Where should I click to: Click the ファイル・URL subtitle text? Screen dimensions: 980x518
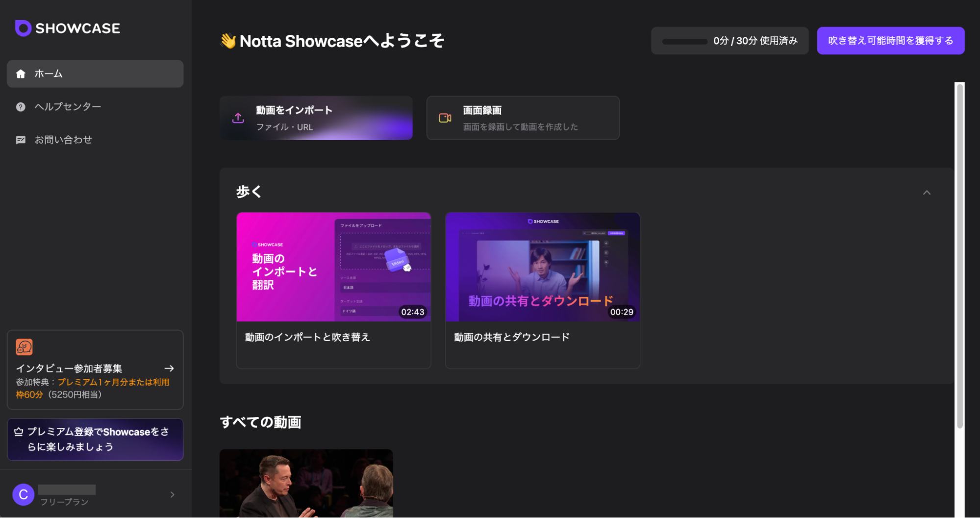pos(284,127)
